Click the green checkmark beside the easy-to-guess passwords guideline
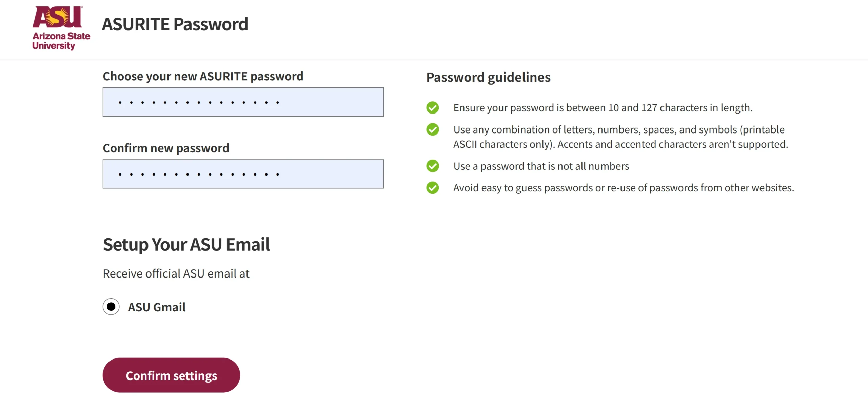 click(x=432, y=188)
